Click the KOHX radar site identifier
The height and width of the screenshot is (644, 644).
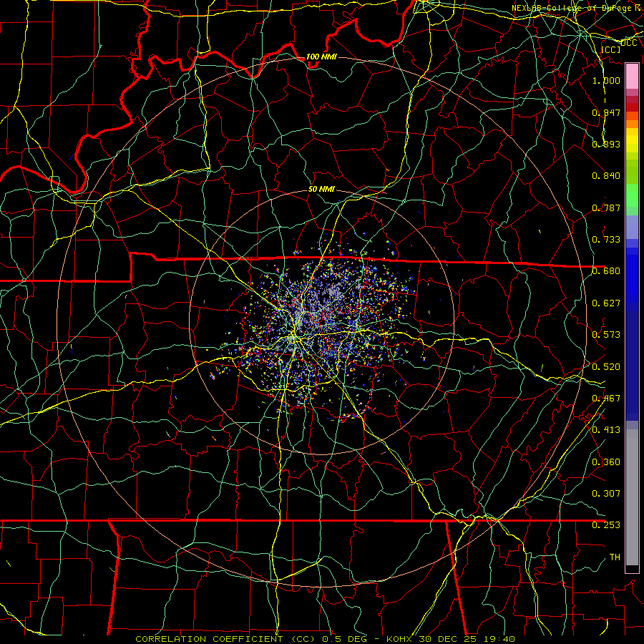(x=399, y=639)
